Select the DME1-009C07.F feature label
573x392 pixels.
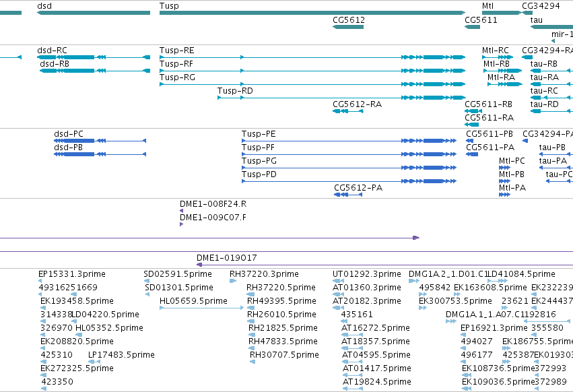(x=213, y=218)
